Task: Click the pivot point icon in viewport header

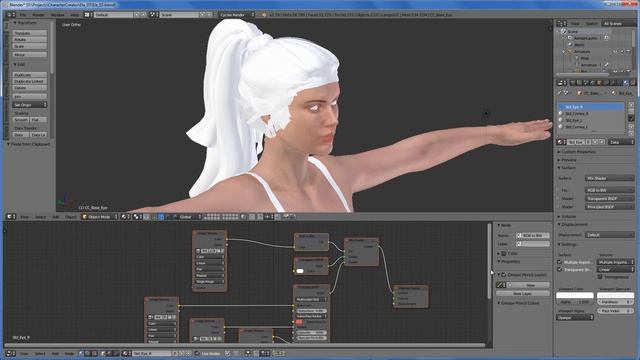Action: [138, 217]
